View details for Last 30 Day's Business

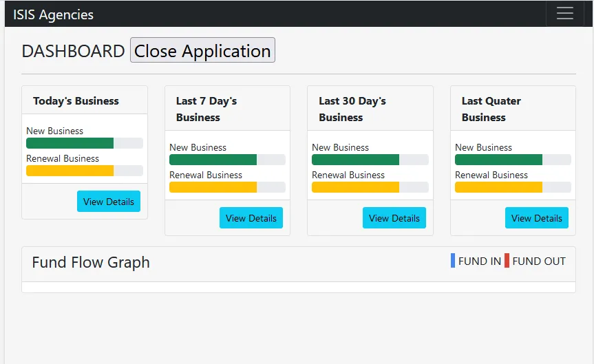tap(394, 218)
